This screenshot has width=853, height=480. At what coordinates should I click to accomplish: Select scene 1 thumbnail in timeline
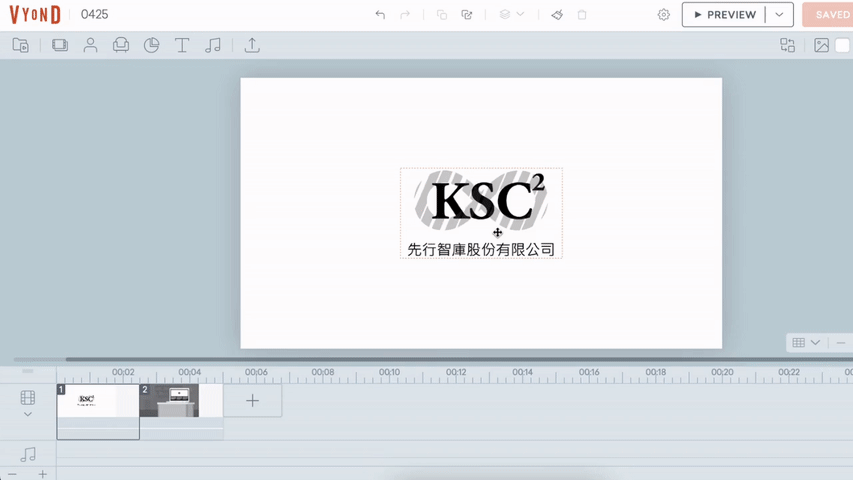[98, 401]
